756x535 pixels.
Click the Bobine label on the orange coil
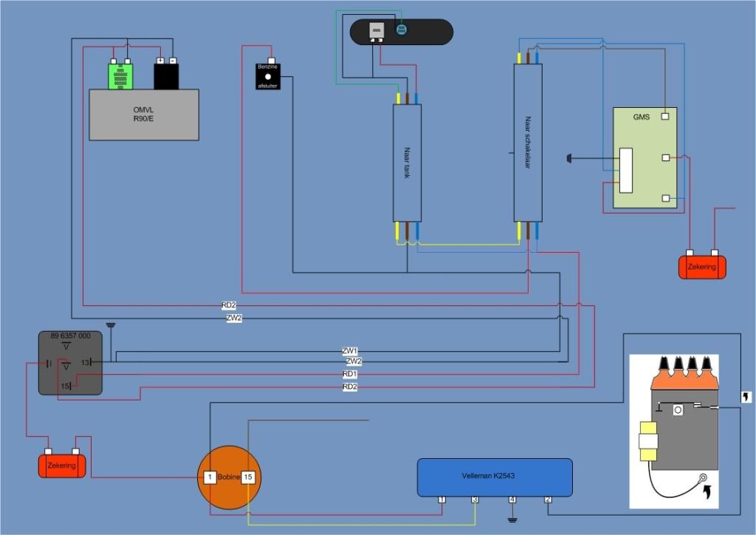[229, 477]
